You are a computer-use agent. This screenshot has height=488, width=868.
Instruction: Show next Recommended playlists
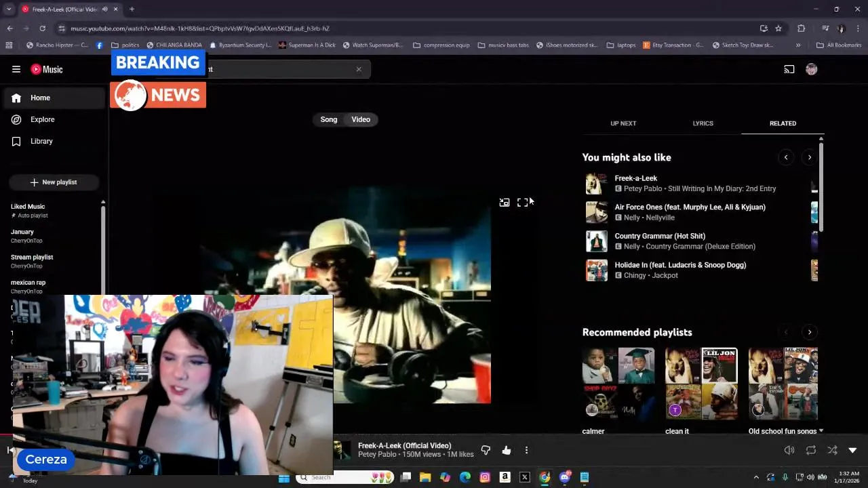tap(809, 332)
